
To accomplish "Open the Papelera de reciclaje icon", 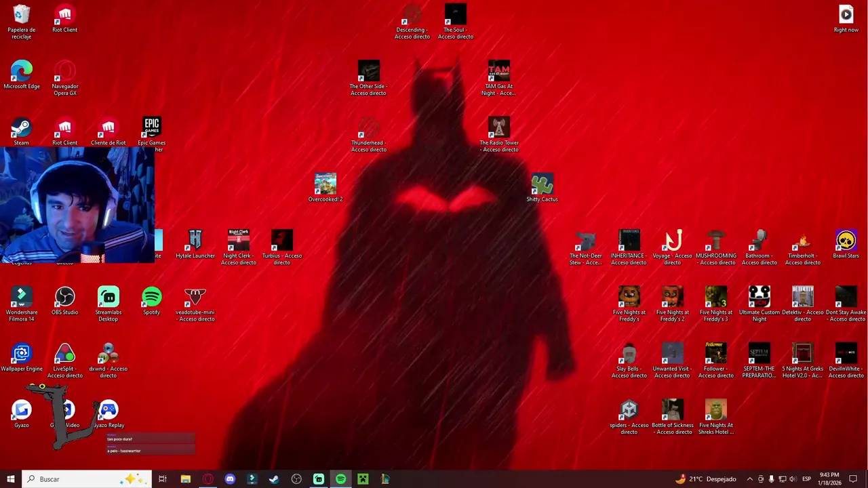I will [x=22, y=22].
